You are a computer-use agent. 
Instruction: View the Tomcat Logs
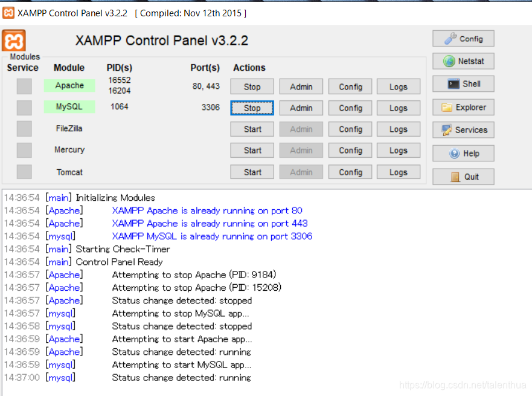pyautogui.click(x=398, y=172)
